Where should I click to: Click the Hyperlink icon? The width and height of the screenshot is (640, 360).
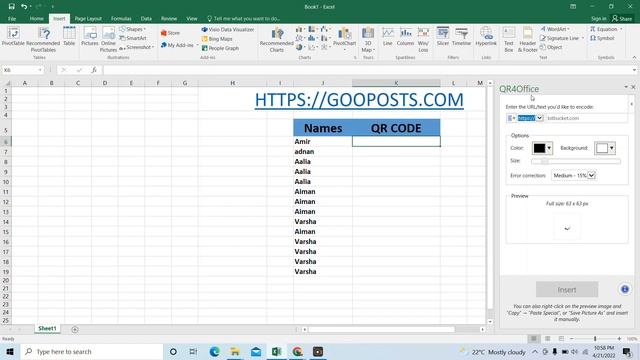click(486, 37)
